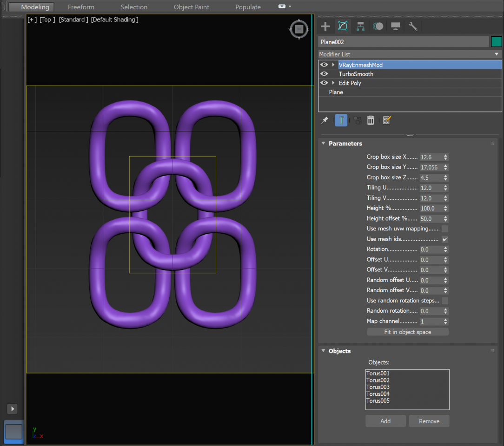Remove modifier with the trash icon

[371, 120]
